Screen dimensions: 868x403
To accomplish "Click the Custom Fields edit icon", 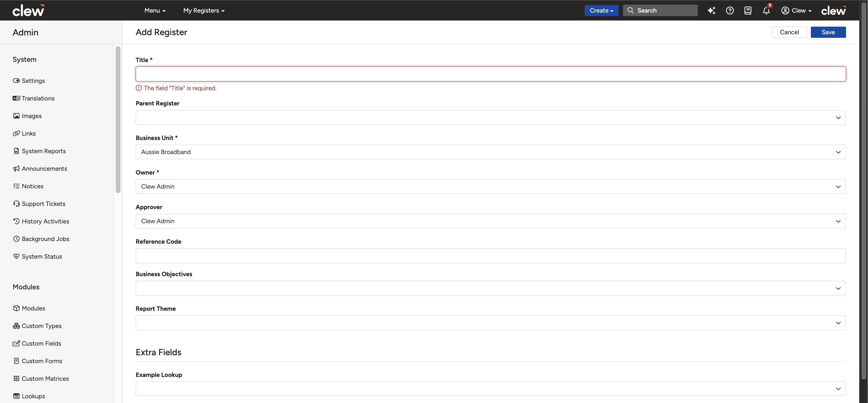I will (16, 344).
